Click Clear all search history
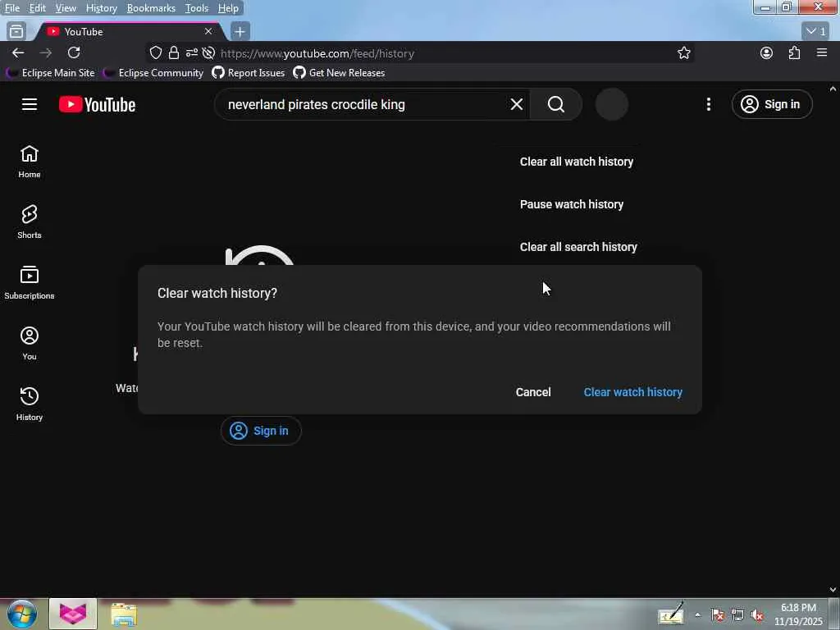Viewport: 840px width, 630px height. (x=578, y=247)
